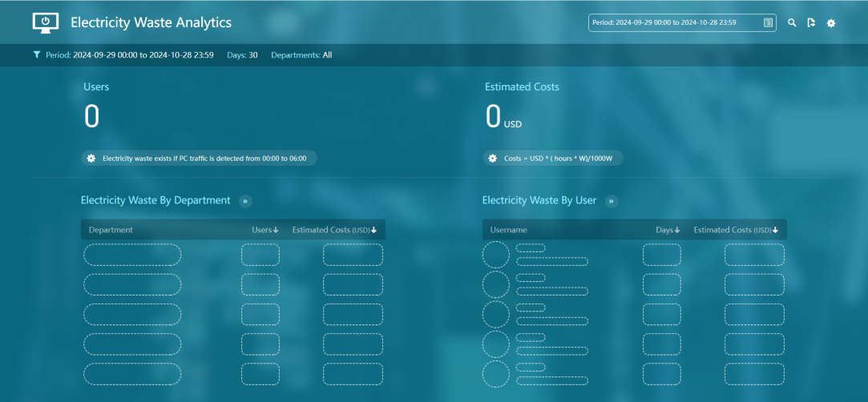The width and height of the screenshot is (868, 402).
Task: Expand Electricity Waste By User details
Action: (612, 201)
